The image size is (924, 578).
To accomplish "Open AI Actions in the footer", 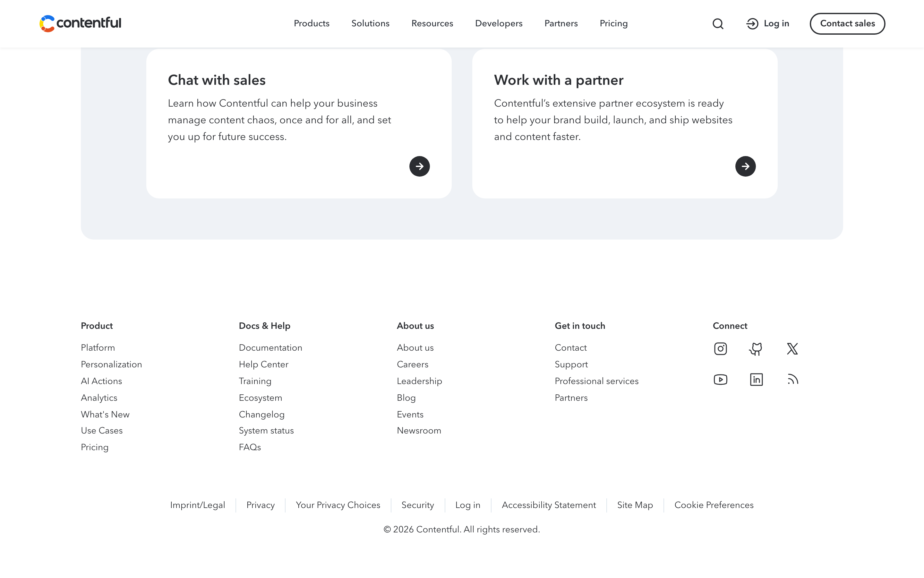I will pyautogui.click(x=101, y=381).
